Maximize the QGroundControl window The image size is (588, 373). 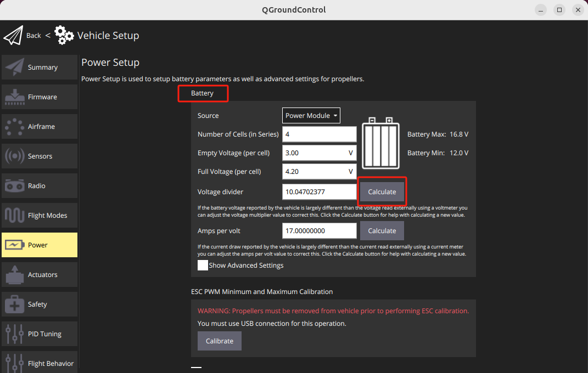(x=559, y=10)
